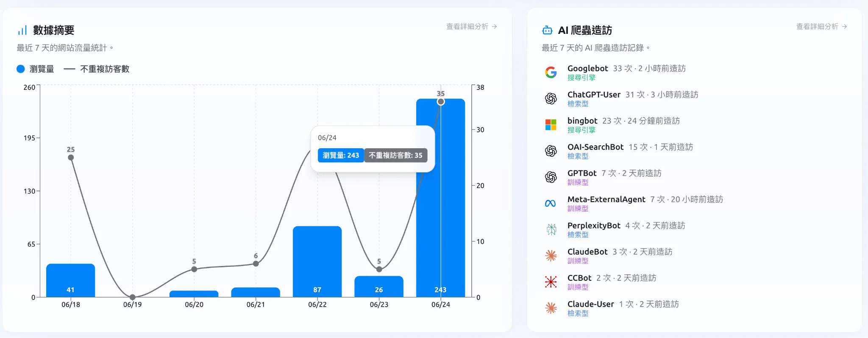Click the Claude-User entry name

(590, 304)
